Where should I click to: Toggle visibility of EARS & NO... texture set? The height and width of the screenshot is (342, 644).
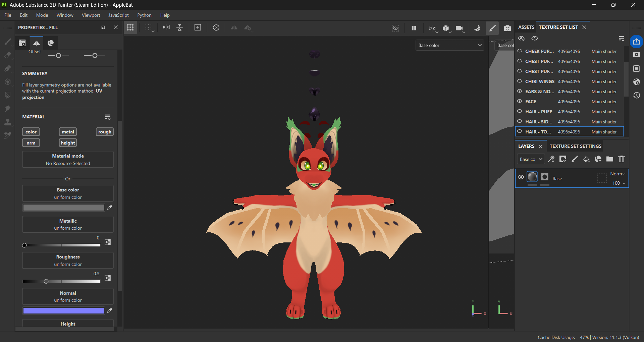click(x=520, y=91)
